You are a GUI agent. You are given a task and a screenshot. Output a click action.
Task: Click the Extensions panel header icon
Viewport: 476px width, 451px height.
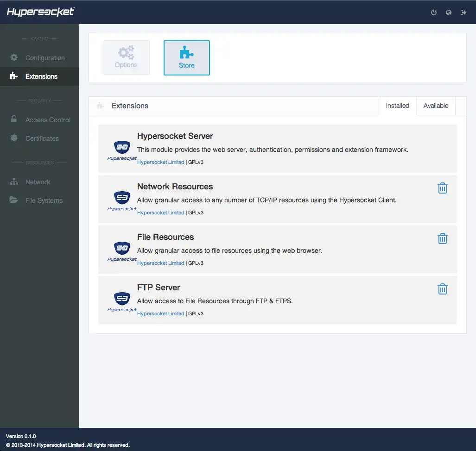click(x=100, y=106)
